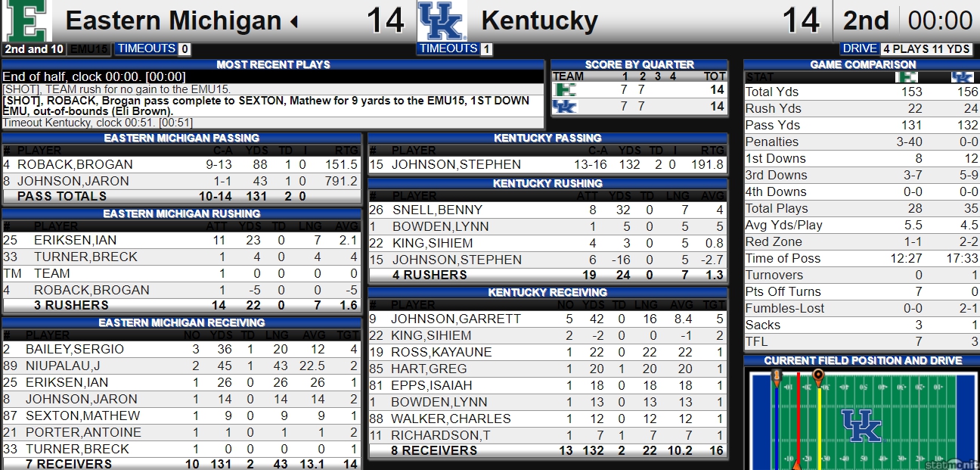Click Eastern Michigan TIMEOUTS indicator
Viewport: 980px width, 470px height.
[x=153, y=48]
